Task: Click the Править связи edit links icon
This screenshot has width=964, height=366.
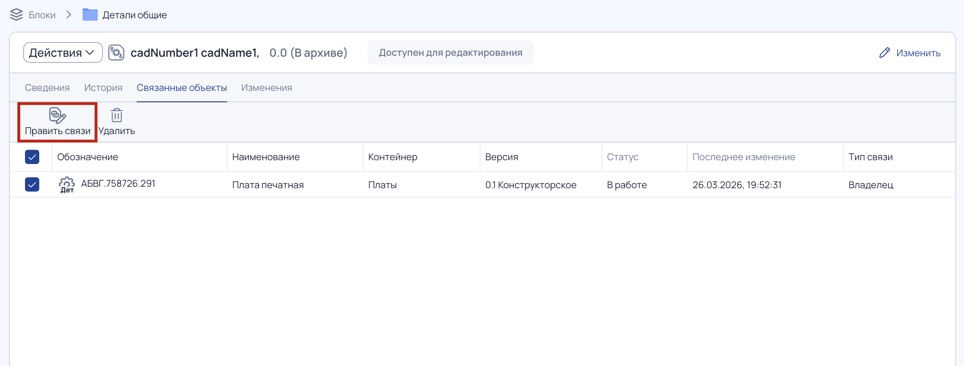Action: click(57, 115)
